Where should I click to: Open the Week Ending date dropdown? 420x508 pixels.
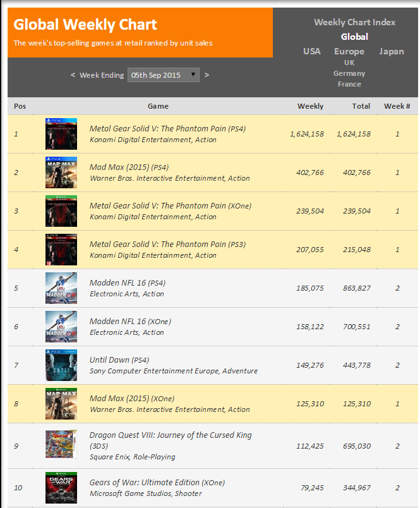point(163,75)
